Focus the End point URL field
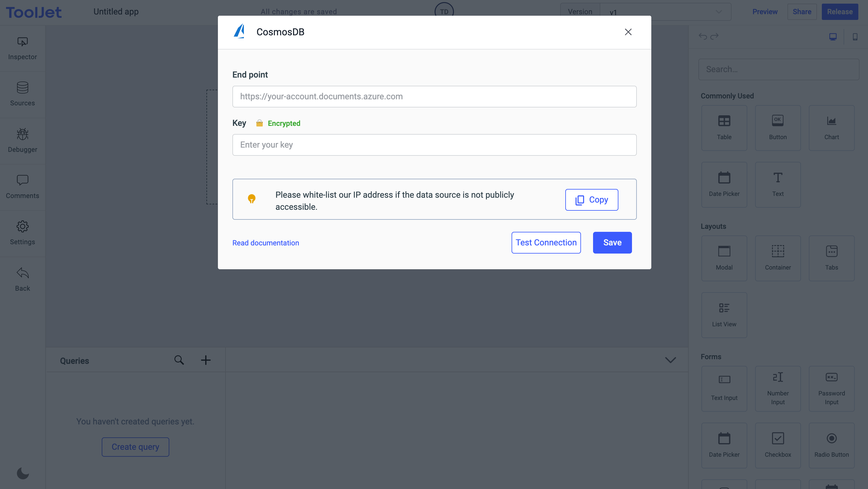This screenshot has width=868, height=489. click(x=434, y=96)
